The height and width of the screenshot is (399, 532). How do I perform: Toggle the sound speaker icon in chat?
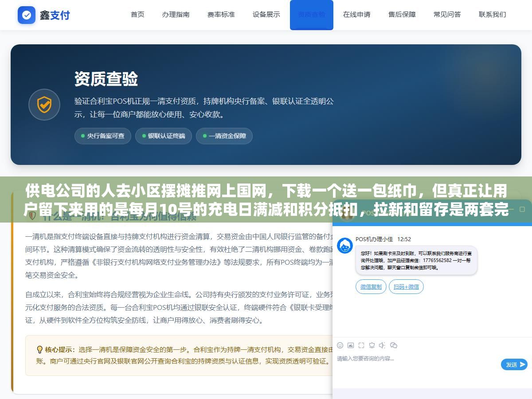click(x=382, y=345)
